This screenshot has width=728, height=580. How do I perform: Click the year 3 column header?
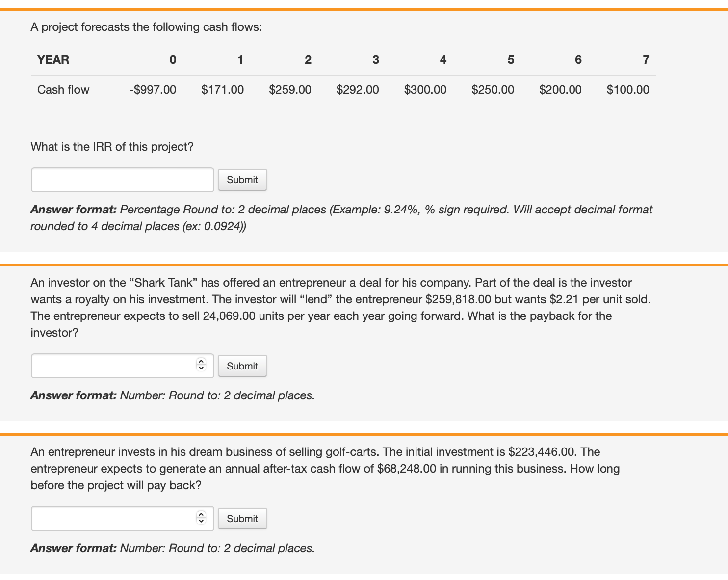(376, 60)
